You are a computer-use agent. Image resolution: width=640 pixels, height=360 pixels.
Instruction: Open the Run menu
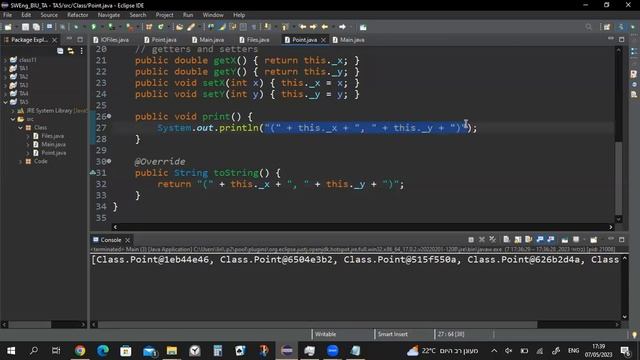point(188,15)
